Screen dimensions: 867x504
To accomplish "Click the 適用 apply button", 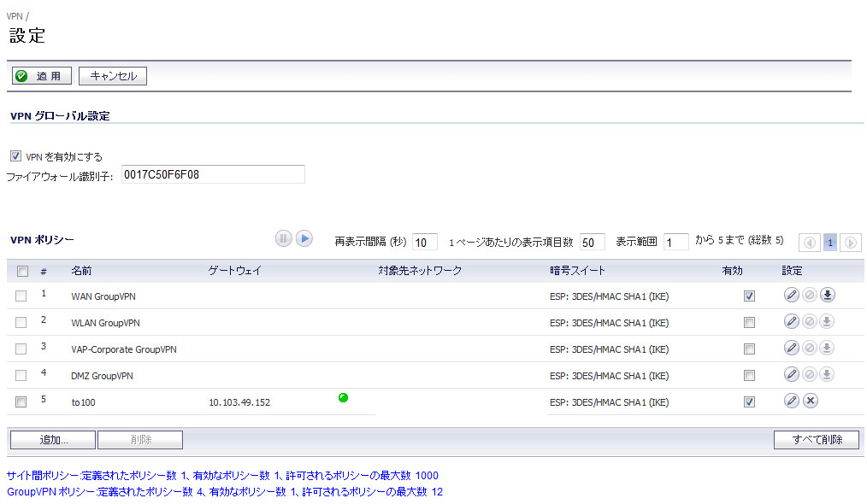I will (x=42, y=76).
